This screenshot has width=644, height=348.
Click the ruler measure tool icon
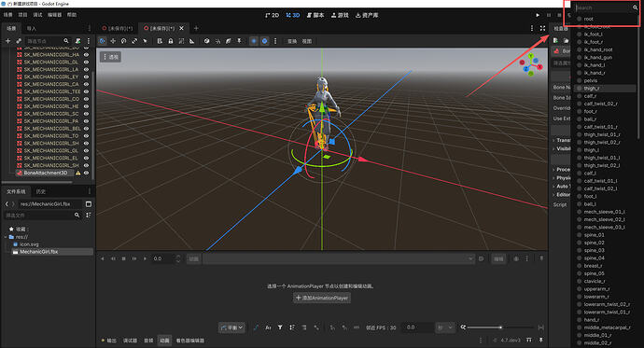[192, 41]
